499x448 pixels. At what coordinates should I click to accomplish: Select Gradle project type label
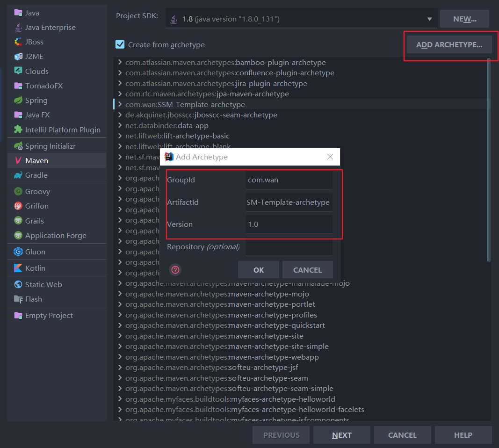[x=36, y=175]
